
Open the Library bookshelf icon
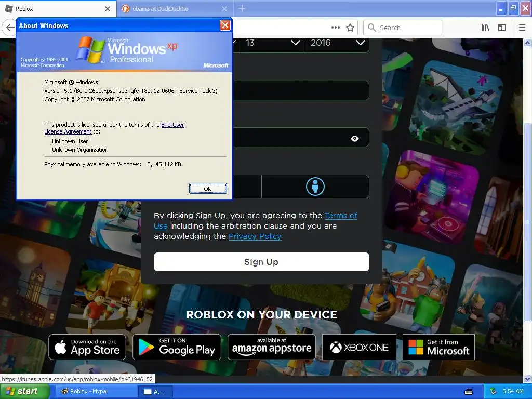485,28
